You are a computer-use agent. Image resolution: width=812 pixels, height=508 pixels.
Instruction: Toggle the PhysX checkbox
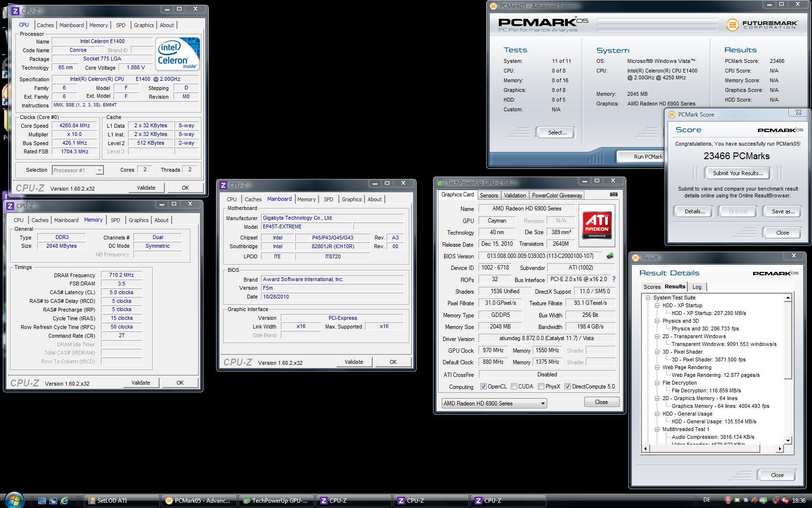point(541,387)
